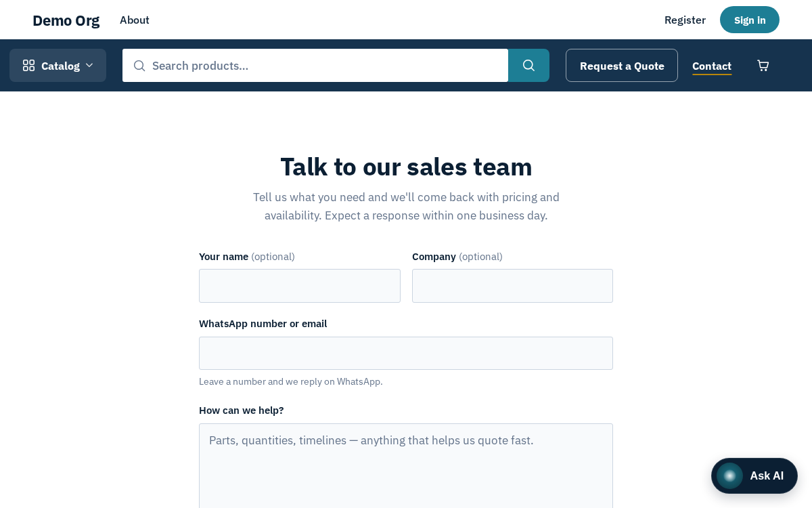
Task: Expand the Catalog dropdown chevron
Action: [x=89, y=66]
